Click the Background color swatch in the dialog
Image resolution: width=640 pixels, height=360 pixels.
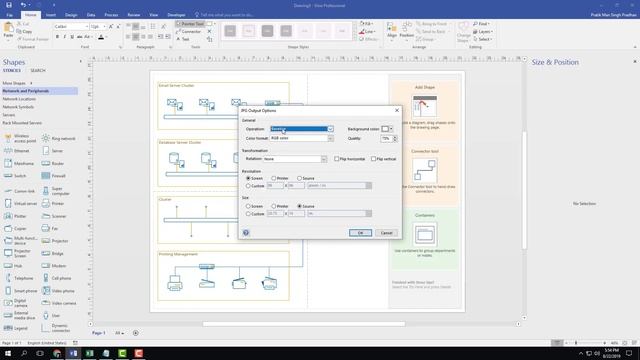click(x=385, y=129)
